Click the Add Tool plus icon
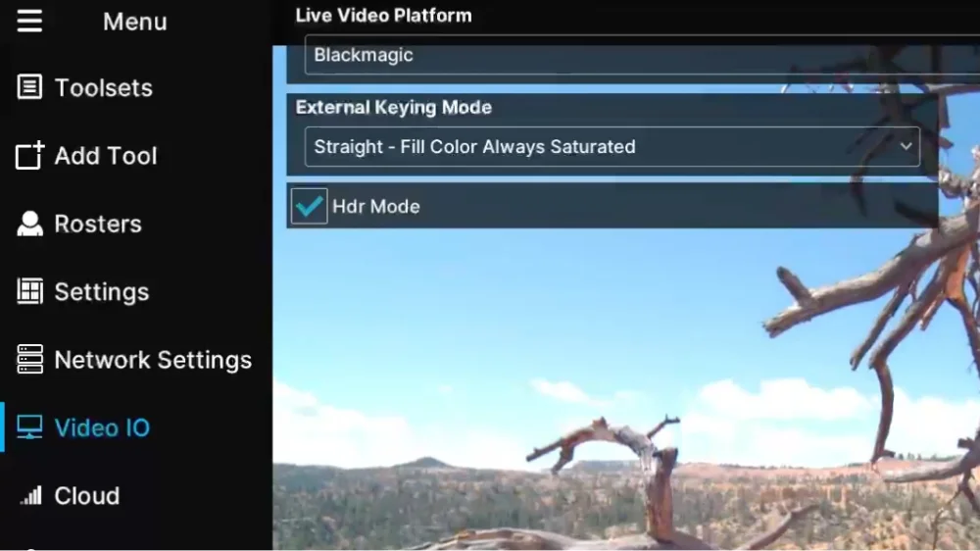The width and height of the screenshot is (980, 551). [x=30, y=156]
